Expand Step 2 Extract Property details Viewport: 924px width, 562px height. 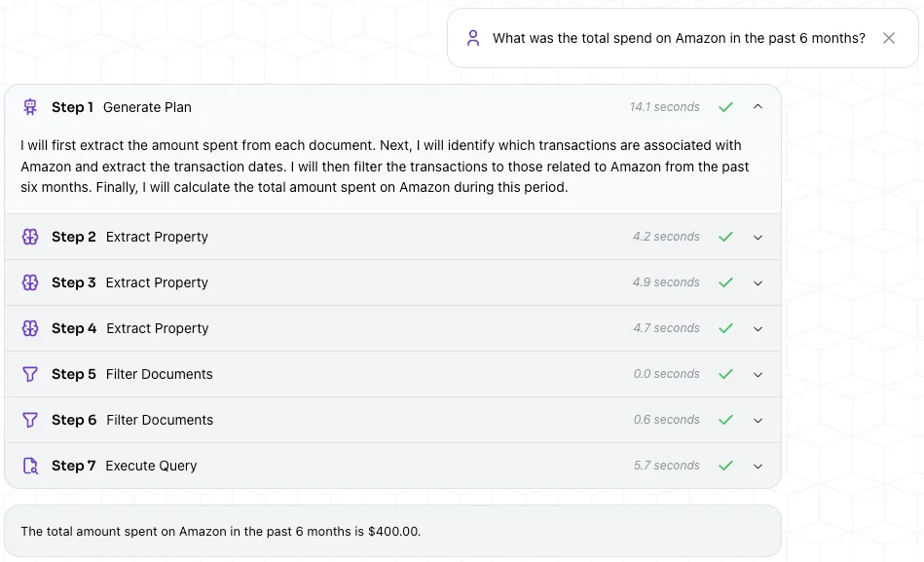point(758,237)
